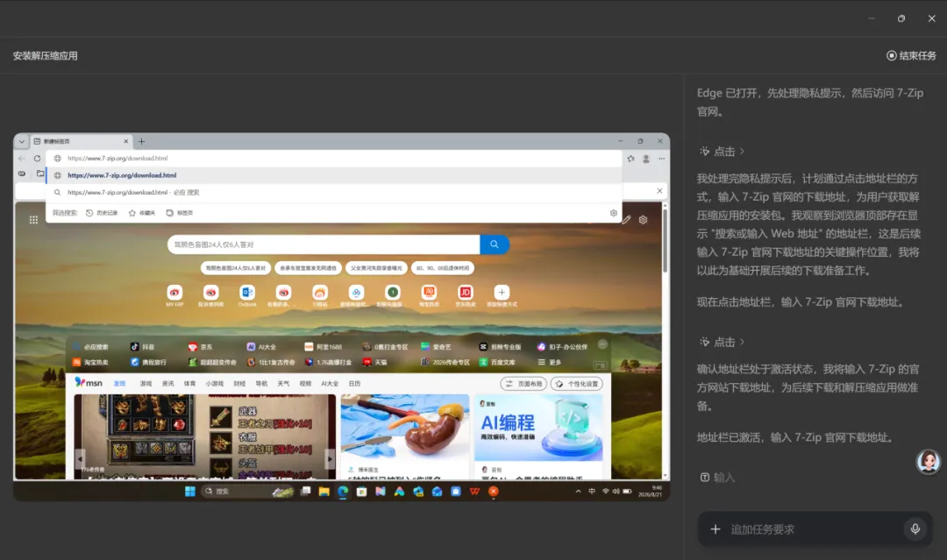Image resolution: width=947 pixels, height=560 pixels.
Task: Dismiss the bar with the X icon
Action: tap(659, 191)
